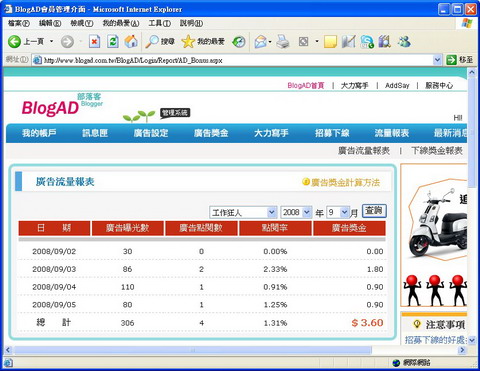This screenshot has width=480, height=371.
Task: Click yellow note toolbar icon
Action: click(x=330, y=42)
